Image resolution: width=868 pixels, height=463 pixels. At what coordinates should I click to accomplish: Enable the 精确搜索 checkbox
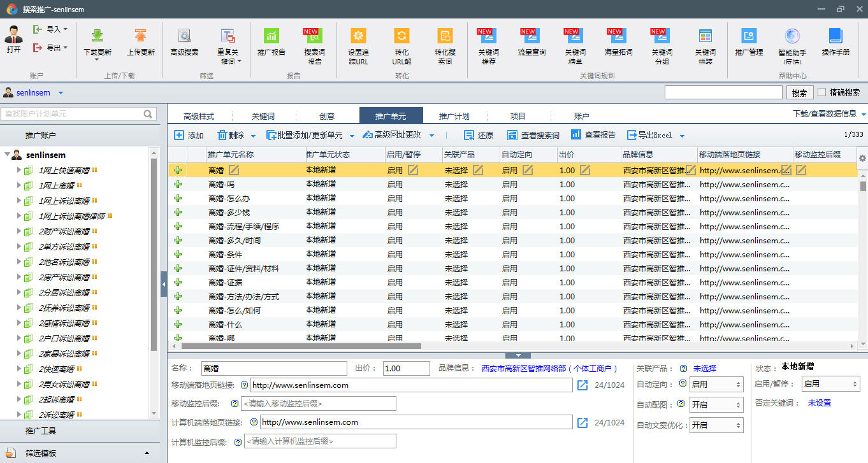pyautogui.click(x=821, y=92)
